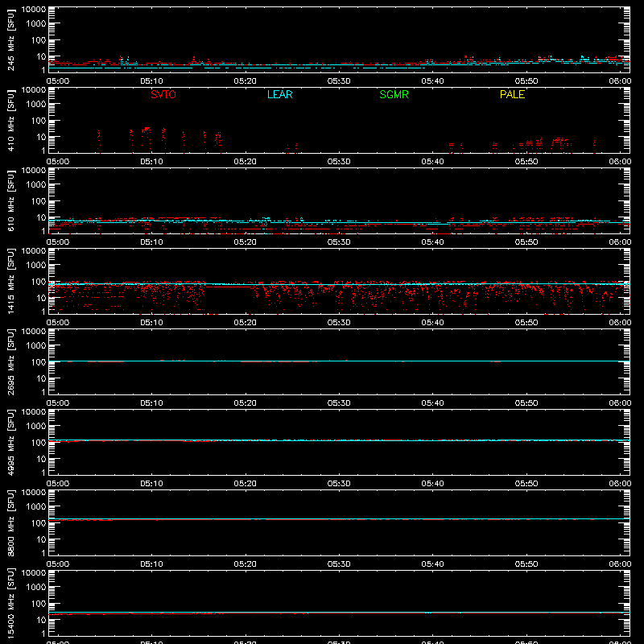This screenshot has width=644, height=644.
Task: Click the 1000 tick on 410 MHz axis
Action: pyautogui.click(x=36, y=105)
